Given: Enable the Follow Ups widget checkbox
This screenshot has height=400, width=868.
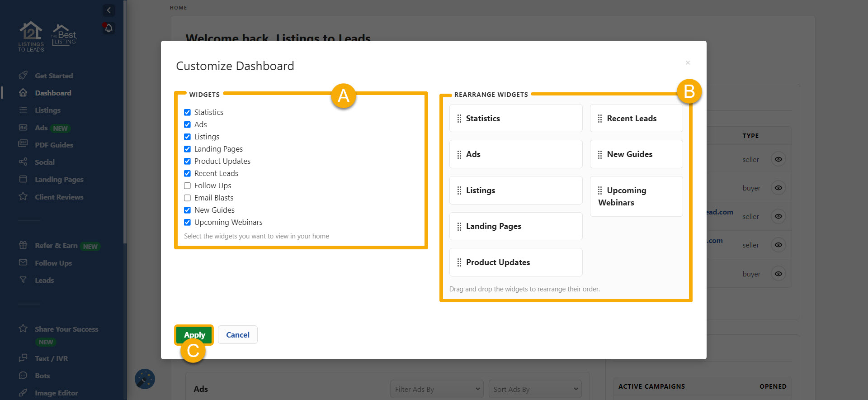Looking at the screenshot, I should tap(187, 186).
